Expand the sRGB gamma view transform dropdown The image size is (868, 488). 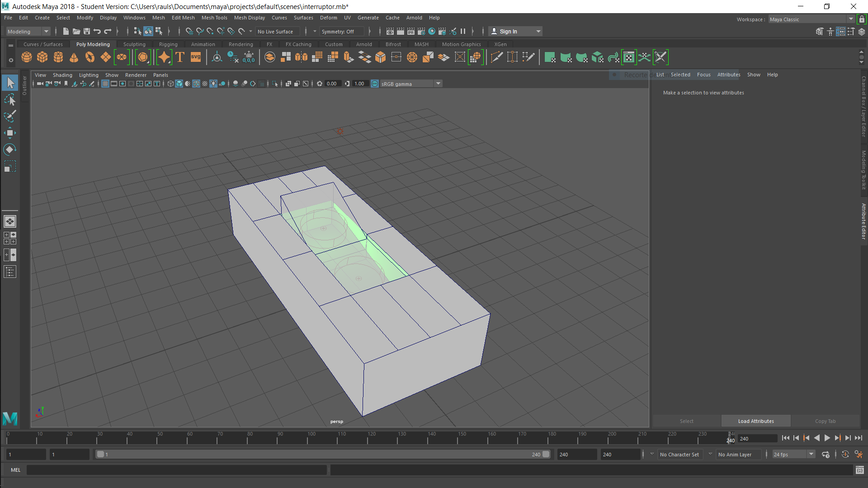pyautogui.click(x=438, y=84)
